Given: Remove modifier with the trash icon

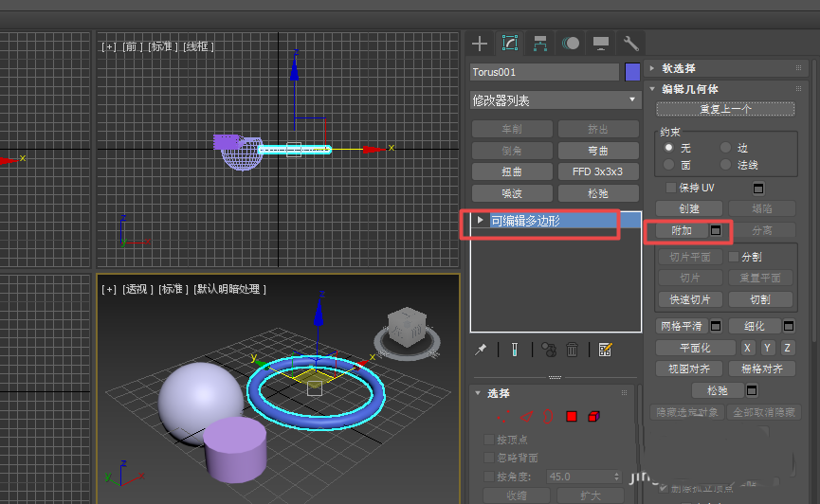Looking at the screenshot, I should (573, 350).
